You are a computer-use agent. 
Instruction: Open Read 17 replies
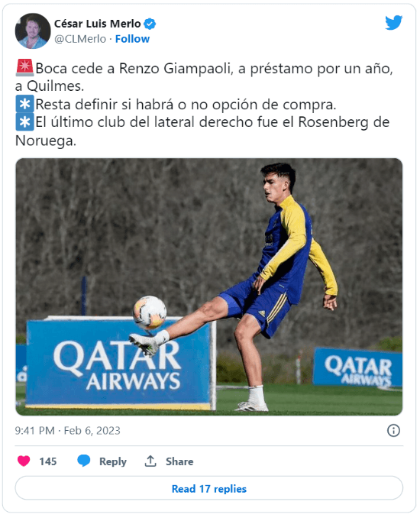[208, 488]
